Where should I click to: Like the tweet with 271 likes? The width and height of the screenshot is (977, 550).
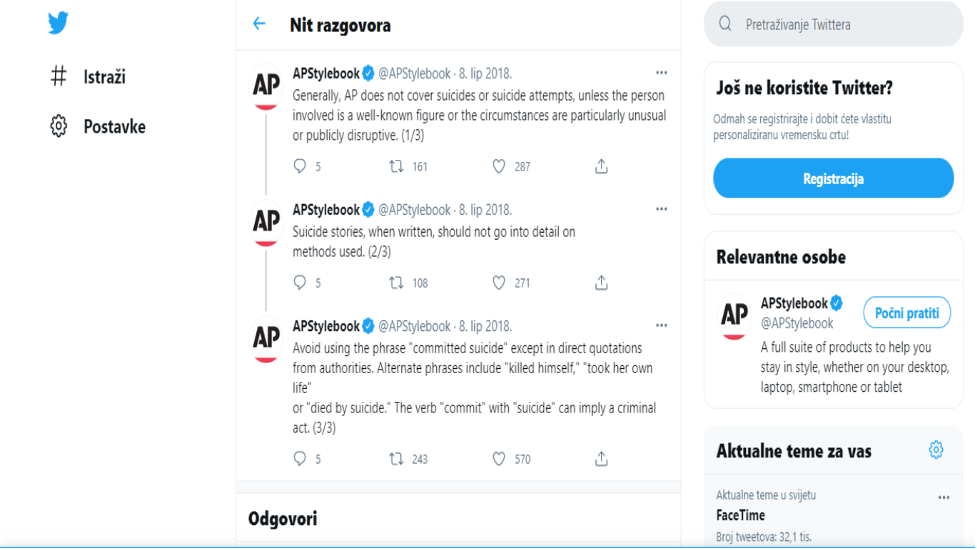[498, 283]
